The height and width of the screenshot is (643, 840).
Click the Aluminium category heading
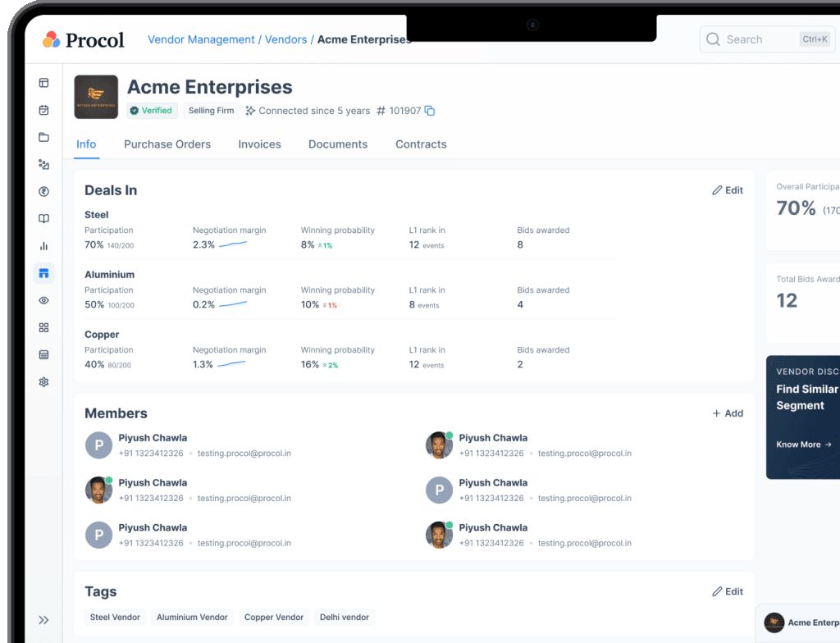(109, 275)
